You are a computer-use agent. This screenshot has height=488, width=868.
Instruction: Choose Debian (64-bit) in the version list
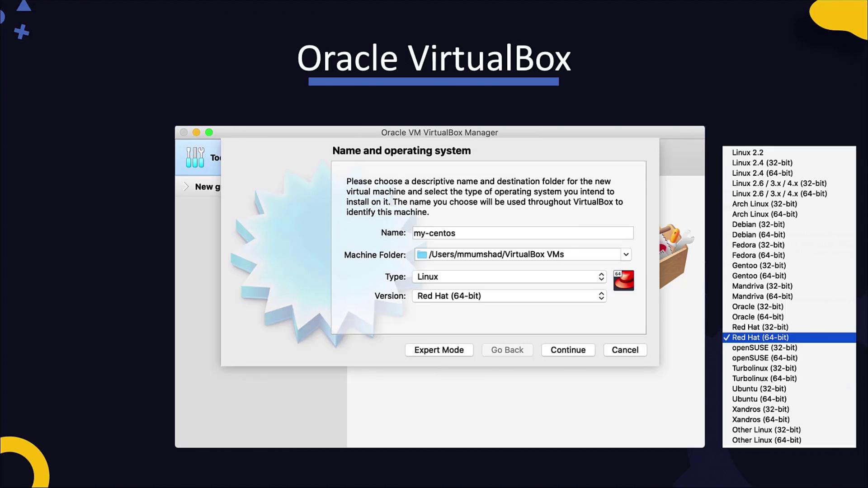point(758,235)
